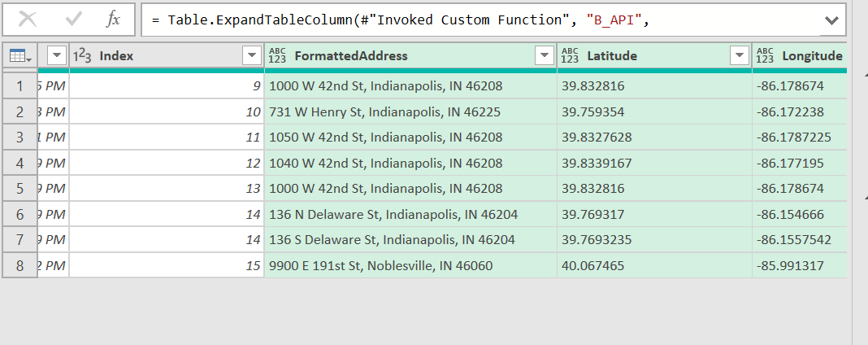Expand the formula bar with chevron
This screenshot has width=868, height=345.
pos(831,21)
